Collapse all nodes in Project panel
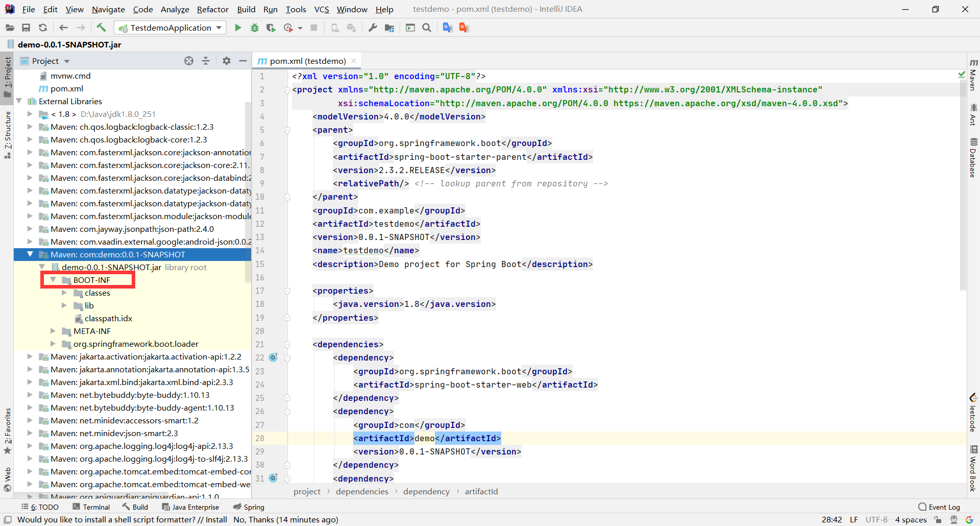This screenshot has height=526, width=980. 206,61
